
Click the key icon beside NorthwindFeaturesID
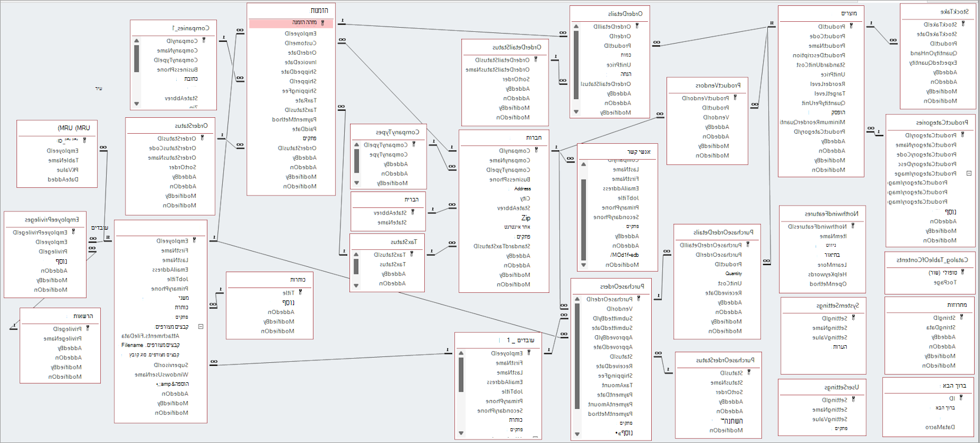852,226
